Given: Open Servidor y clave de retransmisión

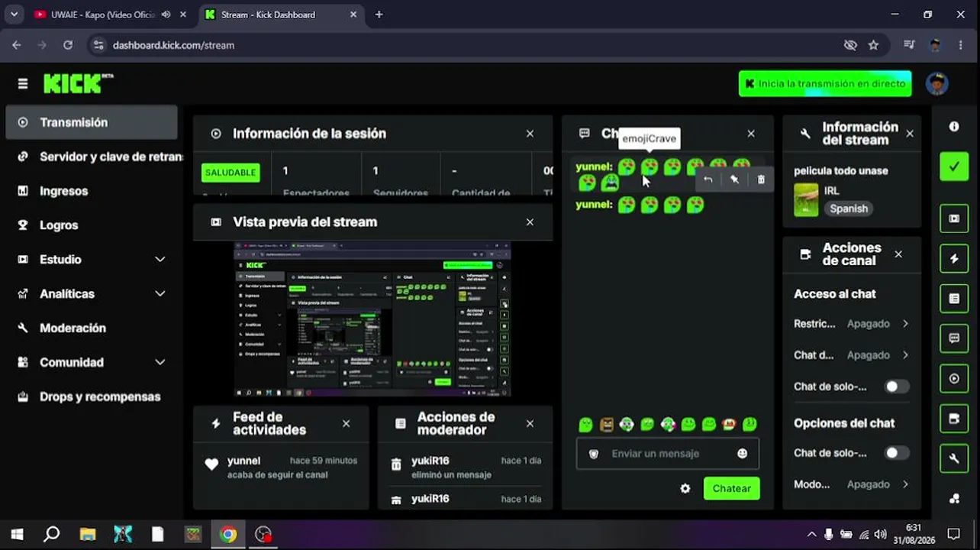Looking at the screenshot, I should (x=92, y=157).
